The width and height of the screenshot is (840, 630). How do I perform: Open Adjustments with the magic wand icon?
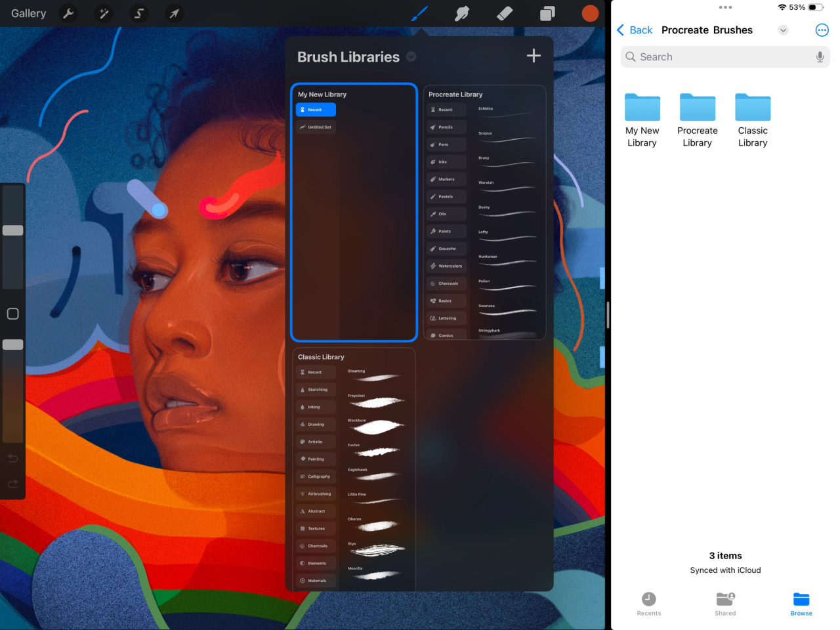(x=103, y=13)
